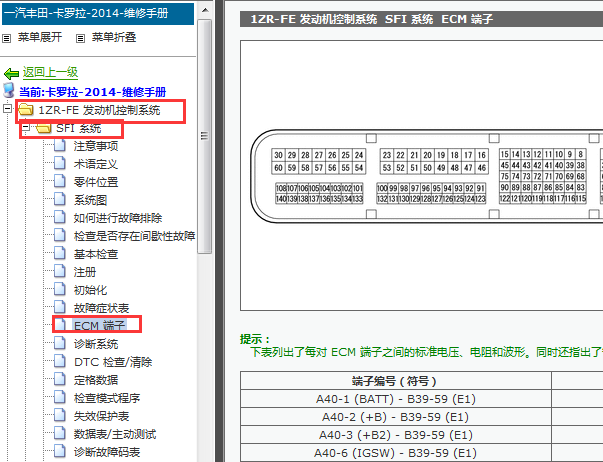Image resolution: width=603 pixels, height=462 pixels.
Task: Click the page icon next to 失效保护表
Action: tap(60, 416)
